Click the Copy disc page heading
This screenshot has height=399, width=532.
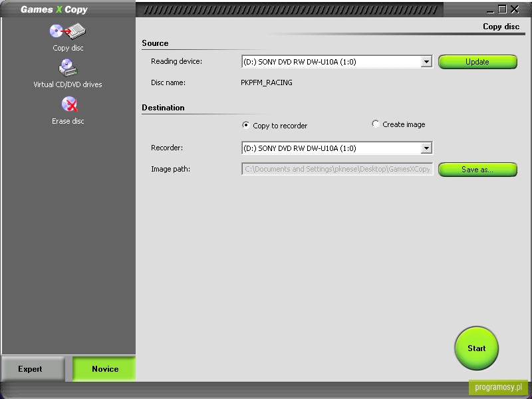[x=501, y=27]
